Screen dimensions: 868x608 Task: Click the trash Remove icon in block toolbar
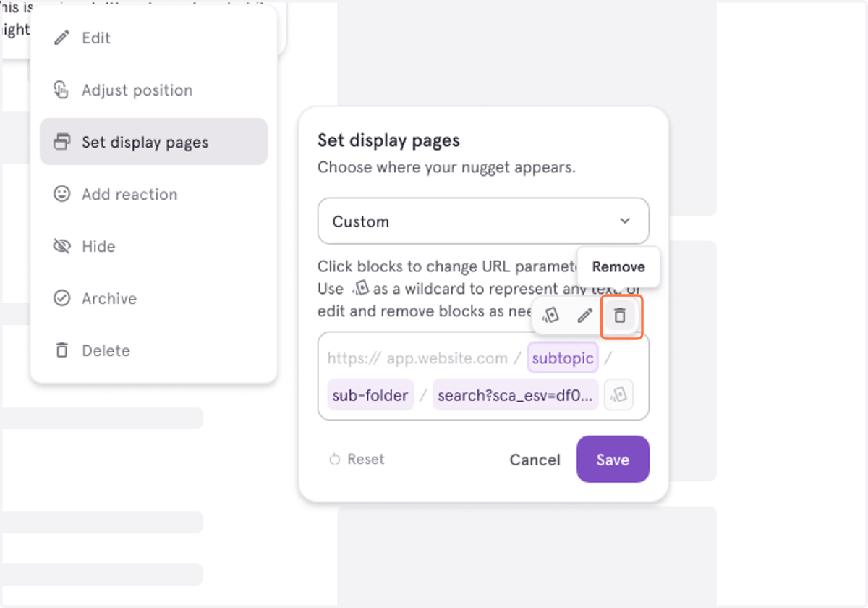point(620,316)
